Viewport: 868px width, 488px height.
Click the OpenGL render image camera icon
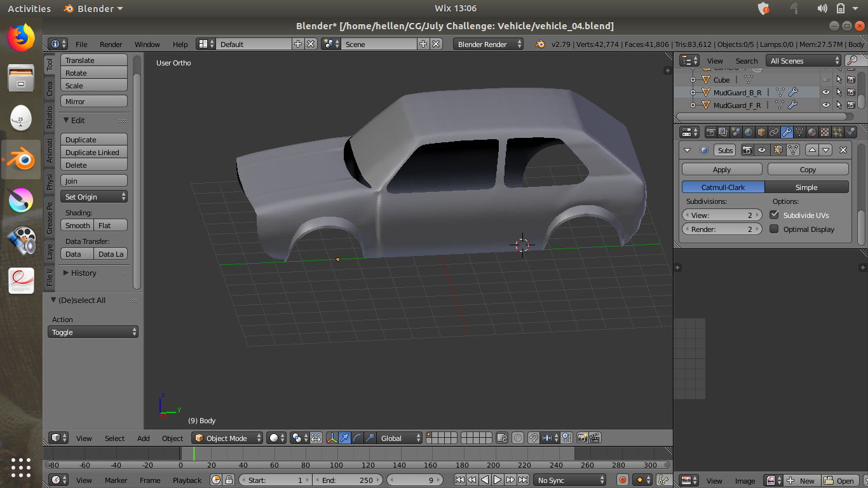(582, 438)
